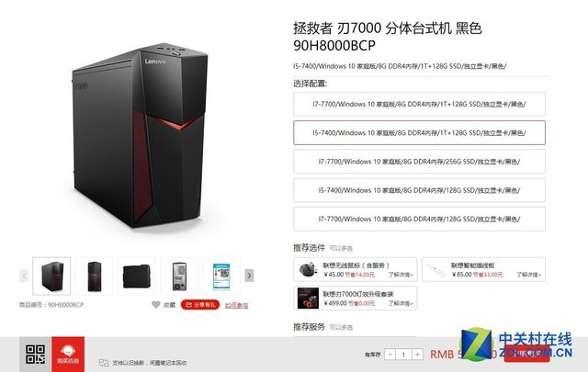Screen dimensions: 588x372
Task: Click the red share-for-gift button
Action: point(200,305)
